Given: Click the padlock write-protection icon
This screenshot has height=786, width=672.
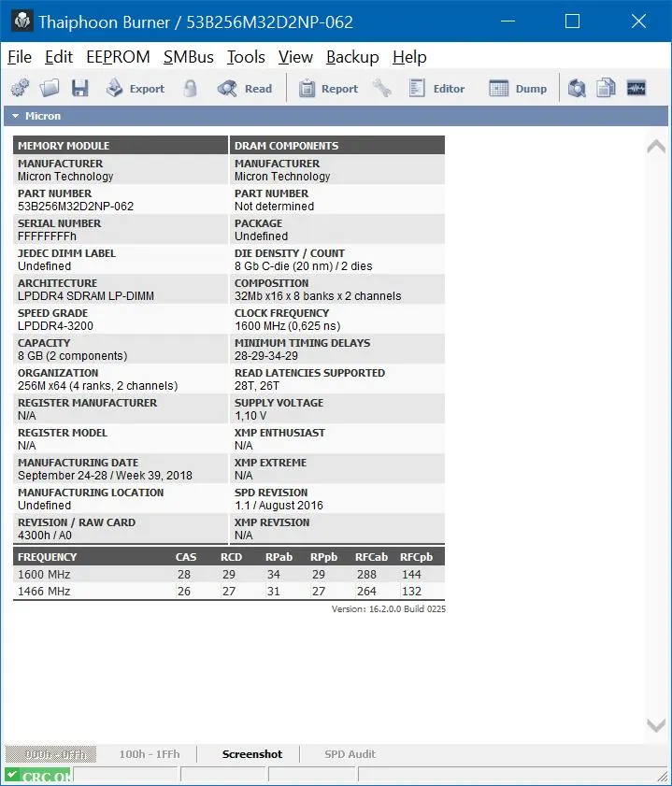Looking at the screenshot, I should (x=190, y=89).
